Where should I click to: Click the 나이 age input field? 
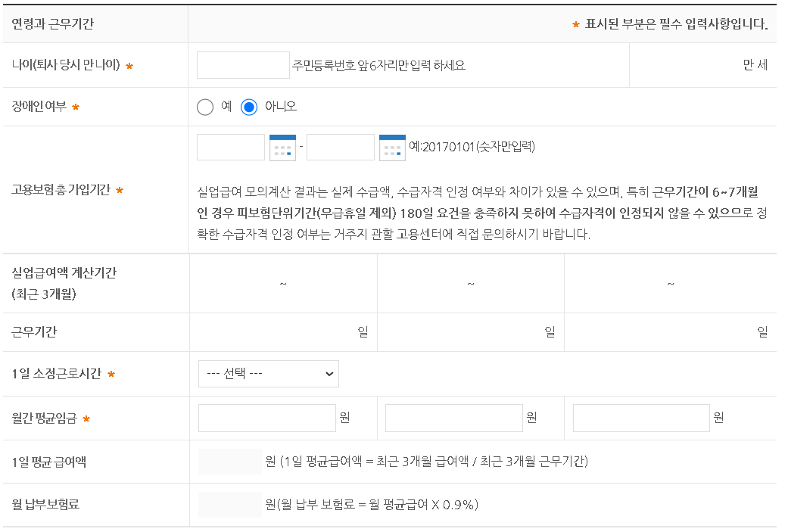click(x=242, y=64)
